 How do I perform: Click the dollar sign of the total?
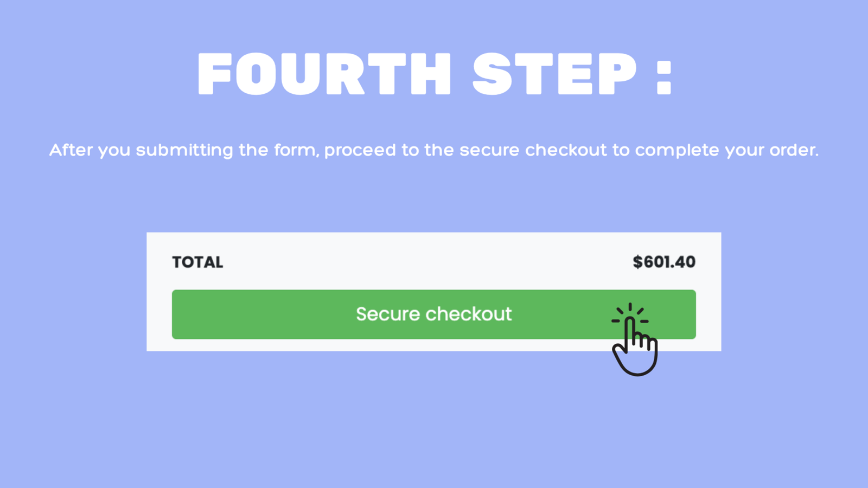pos(637,262)
